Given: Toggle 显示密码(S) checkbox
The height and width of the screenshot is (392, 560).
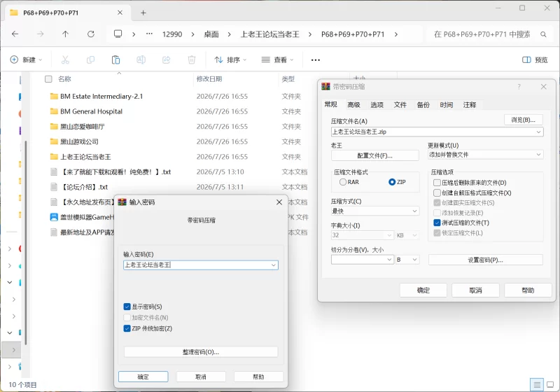Looking at the screenshot, I should point(127,307).
